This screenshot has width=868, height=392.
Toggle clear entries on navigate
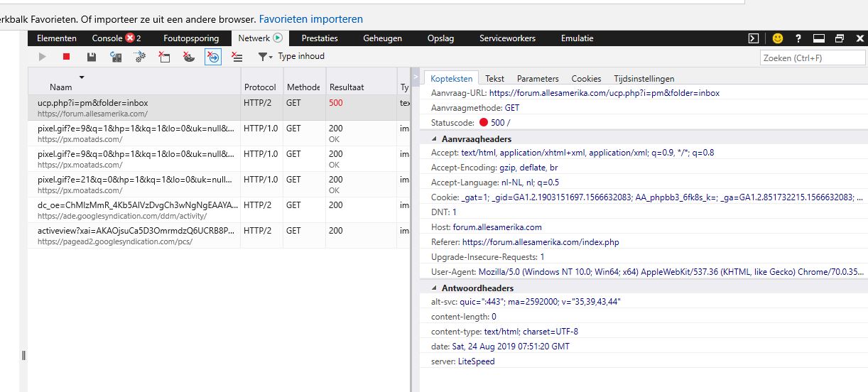pos(212,57)
